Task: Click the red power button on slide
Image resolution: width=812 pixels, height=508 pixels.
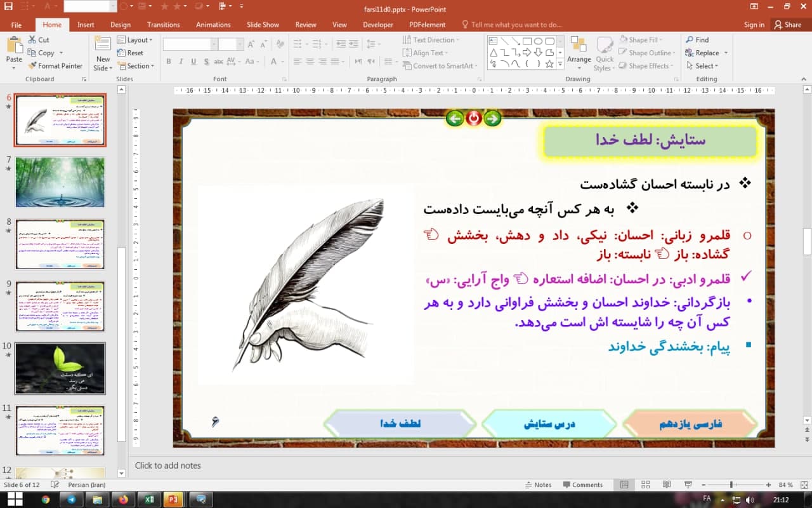Action: point(473,118)
